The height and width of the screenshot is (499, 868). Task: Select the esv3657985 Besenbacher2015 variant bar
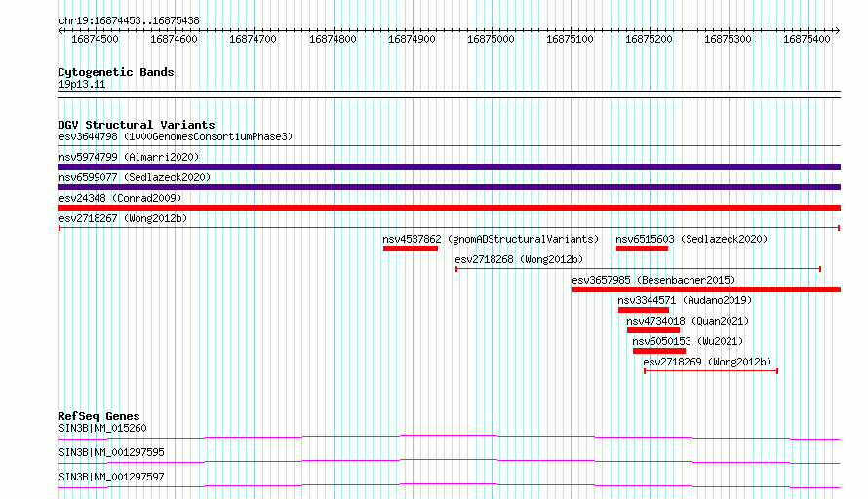click(706, 289)
